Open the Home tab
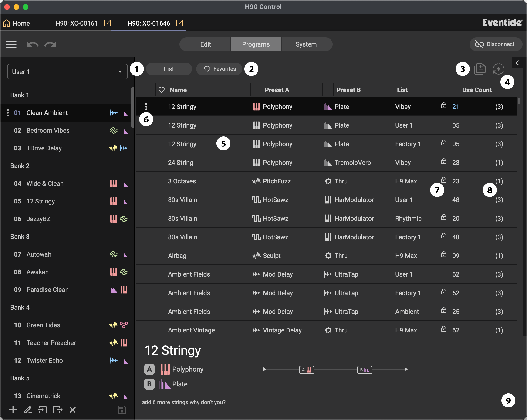527x420 pixels. tap(16, 23)
